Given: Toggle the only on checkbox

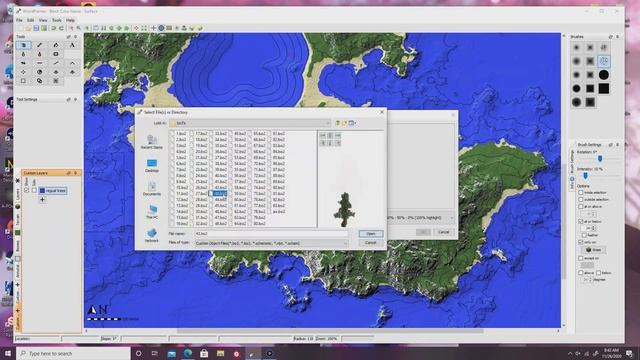Looking at the screenshot, I should pyautogui.click(x=580, y=242).
